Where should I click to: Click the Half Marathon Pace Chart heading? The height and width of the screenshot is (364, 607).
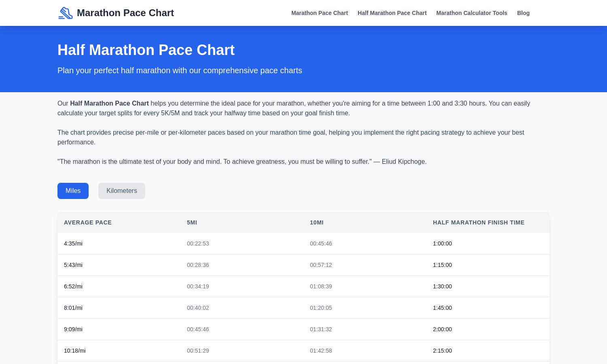(146, 50)
